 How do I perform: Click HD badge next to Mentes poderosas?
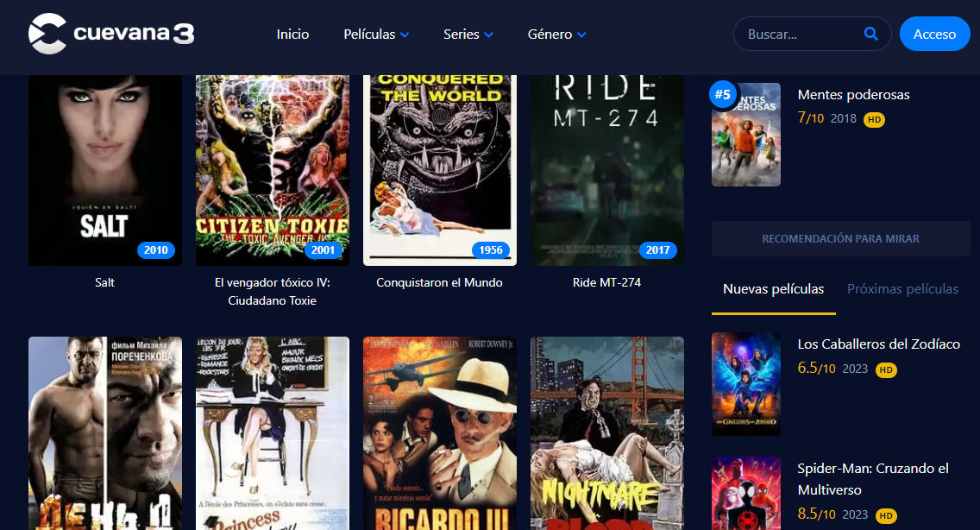(x=874, y=119)
